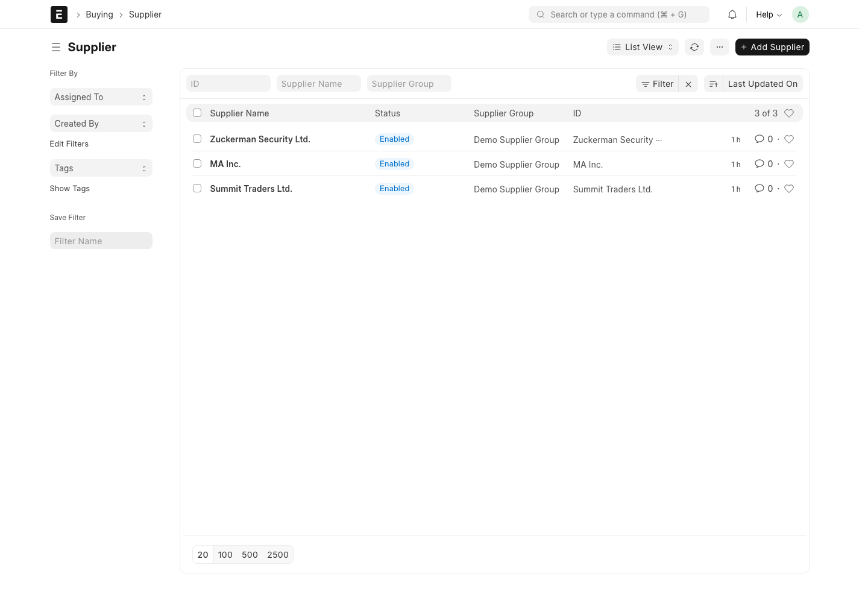Check the Zuckerman Security Ltd. row checkbox
868x603 pixels.
[x=197, y=139]
